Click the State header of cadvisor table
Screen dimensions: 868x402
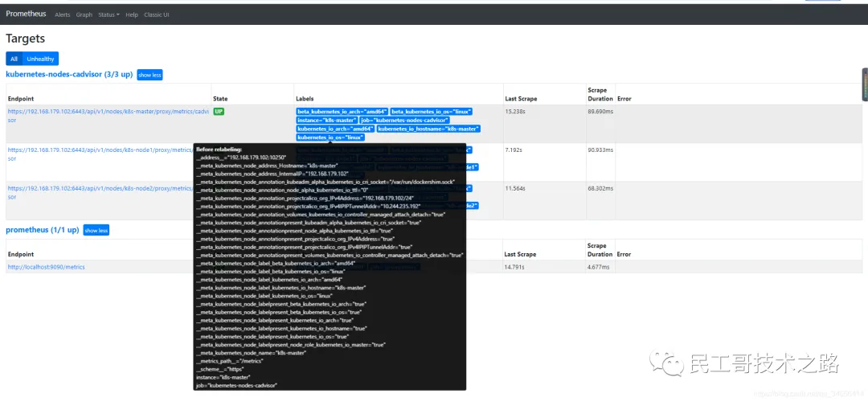(x=220, y=99)
